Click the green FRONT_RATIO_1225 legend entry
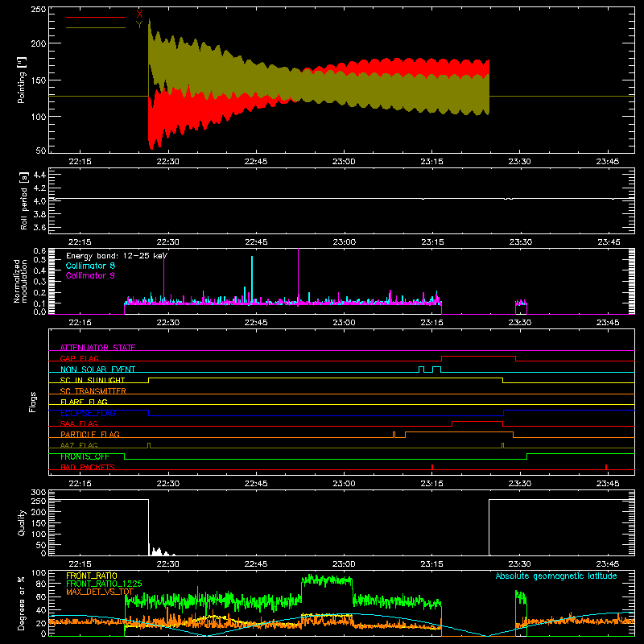The image size is (644, 644). (x=104, y=584)
